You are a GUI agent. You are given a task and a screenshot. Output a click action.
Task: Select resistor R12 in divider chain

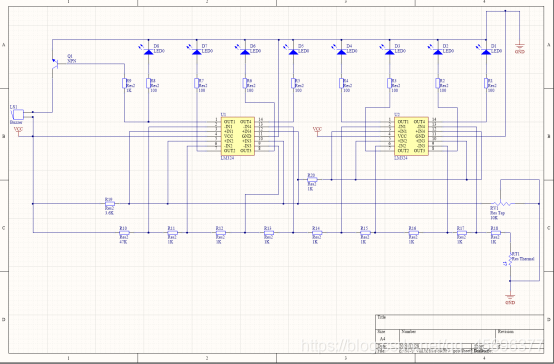(221, 233)
